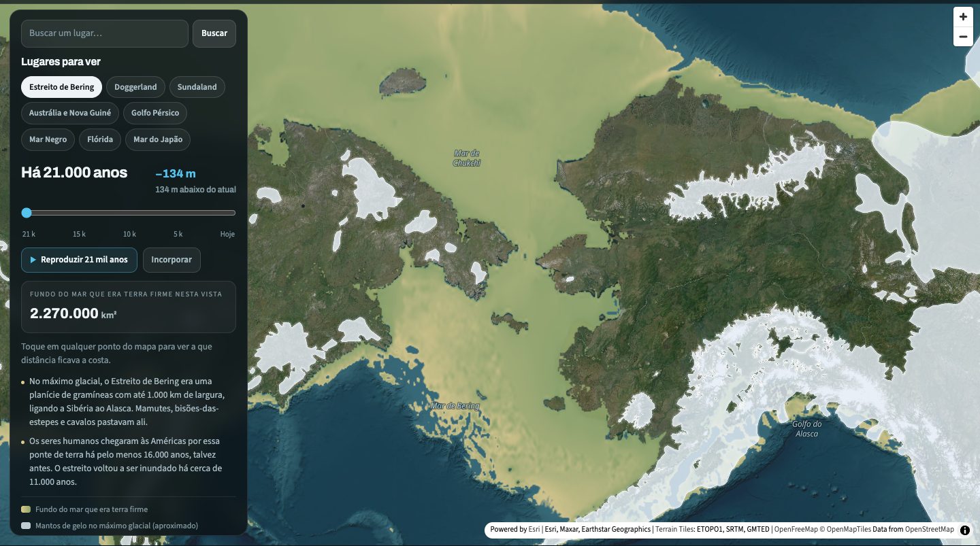
Task: Select the Doggerland place chip
Action: (135, 87)
